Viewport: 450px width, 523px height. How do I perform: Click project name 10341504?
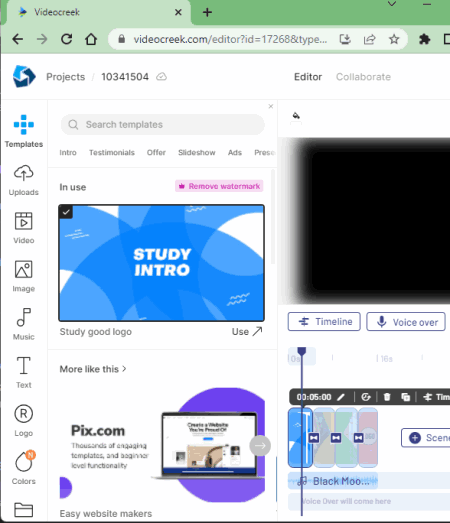tap(125, 77)
